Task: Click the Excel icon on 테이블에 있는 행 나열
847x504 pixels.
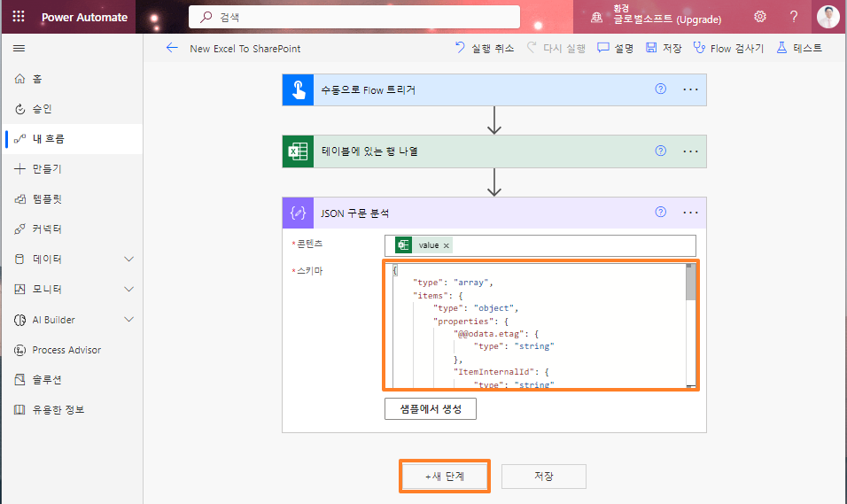Action: tap(299, 151)
